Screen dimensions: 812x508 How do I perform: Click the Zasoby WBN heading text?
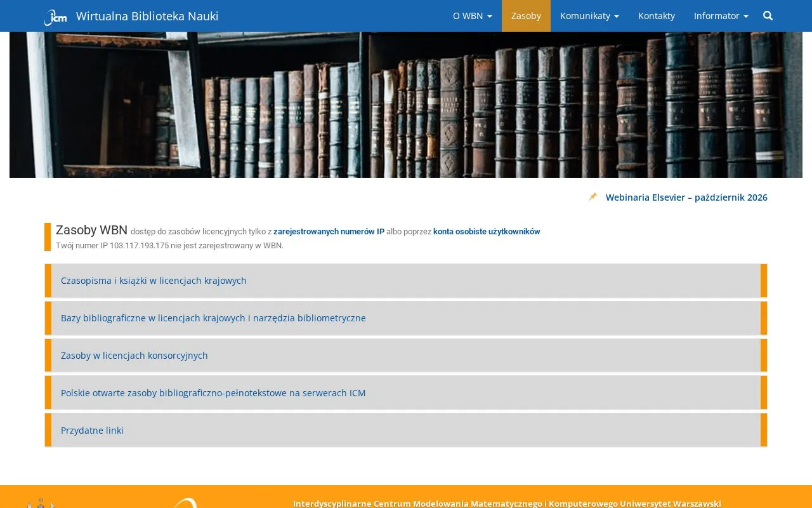coord(91,230)
